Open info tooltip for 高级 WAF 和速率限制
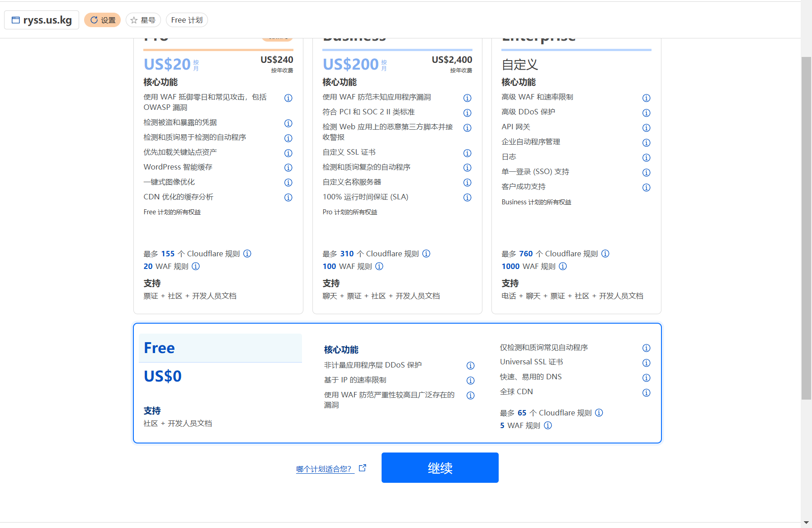The image size is (812, 528). pos(646,98)
